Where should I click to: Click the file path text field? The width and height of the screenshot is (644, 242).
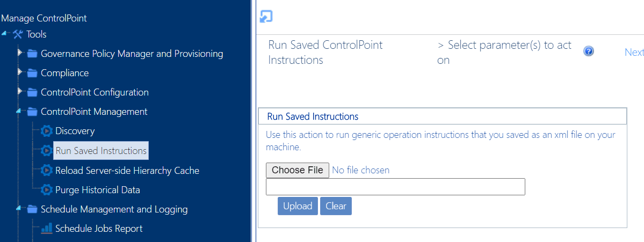pos(395,187)
